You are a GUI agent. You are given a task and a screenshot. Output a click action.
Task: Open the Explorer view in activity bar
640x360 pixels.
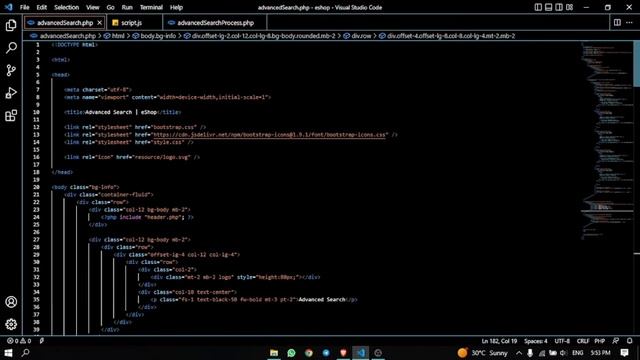coord(11,25)
